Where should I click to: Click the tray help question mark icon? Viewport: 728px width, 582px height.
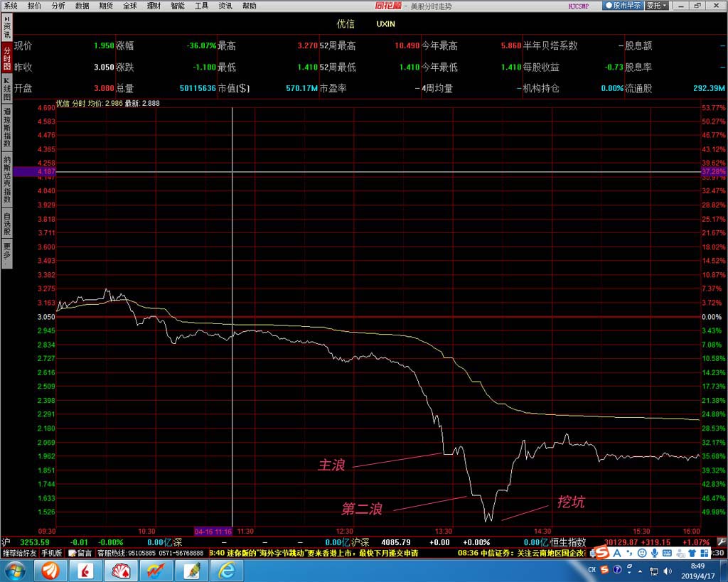pyautogui.click(x=617, y=569)
